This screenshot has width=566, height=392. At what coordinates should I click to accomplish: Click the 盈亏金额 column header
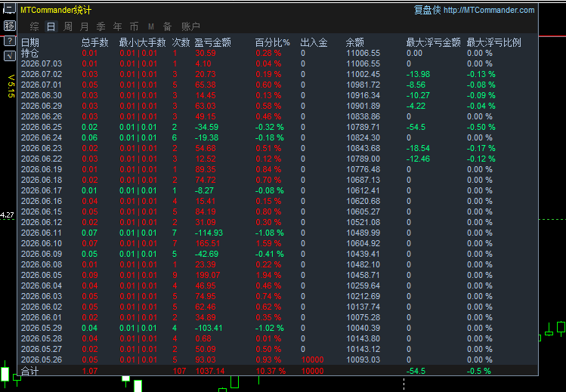pos(212,42)
